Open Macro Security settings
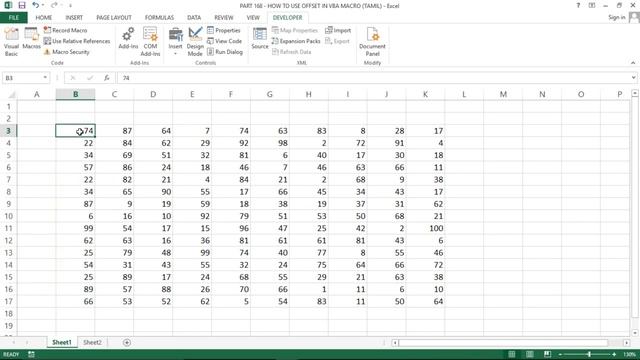The height and width of the screenshot is (360, 640). coord(67,52)
